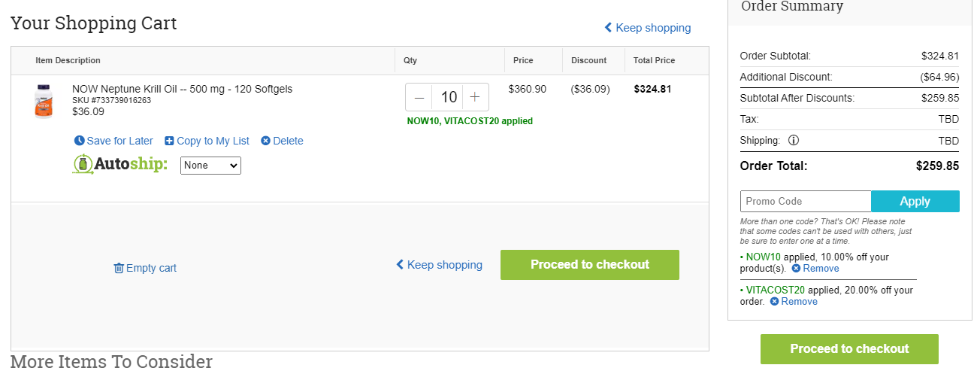The height and width of the screenshot is (371, 980).
Task: Proceed to checkout from the cart panel
Action: 590,265
